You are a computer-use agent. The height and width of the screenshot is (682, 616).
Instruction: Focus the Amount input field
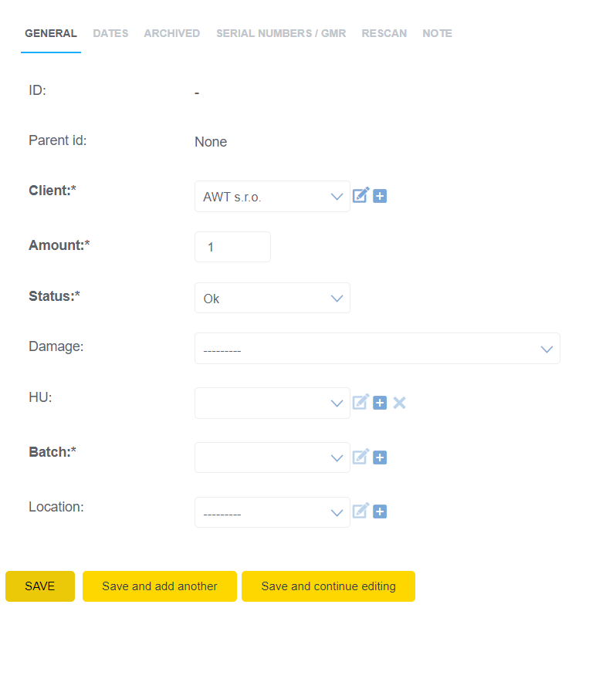coord(232,247)
